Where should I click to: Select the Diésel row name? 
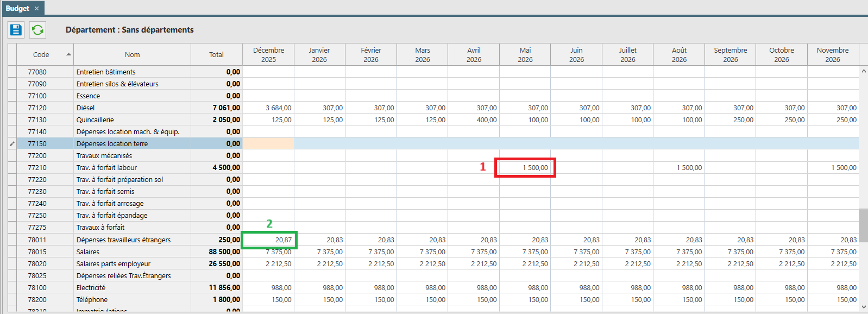[85, 108]
